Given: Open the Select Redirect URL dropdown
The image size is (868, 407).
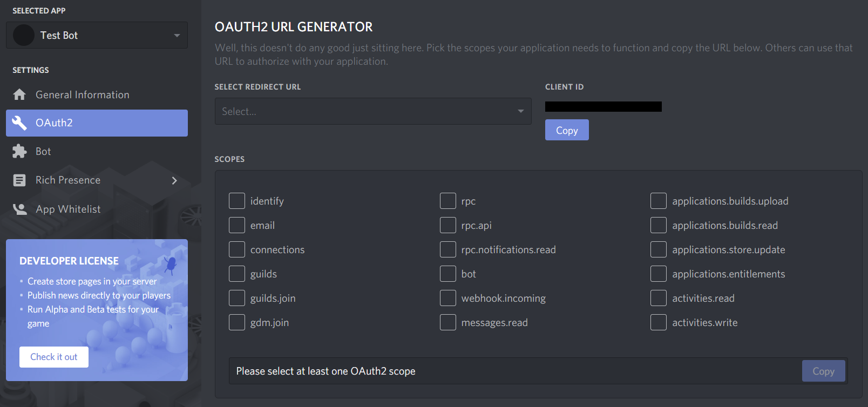Looking at the screenshot, I should coord(373,111).
